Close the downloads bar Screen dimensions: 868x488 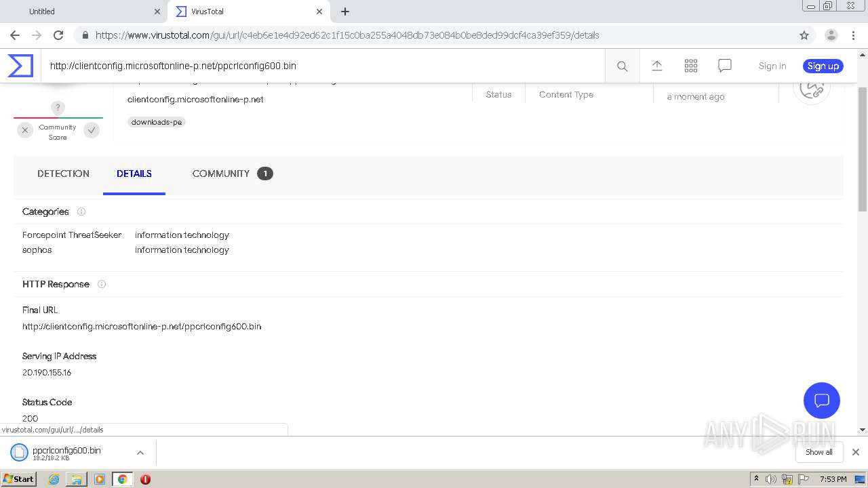coord(856,452)
